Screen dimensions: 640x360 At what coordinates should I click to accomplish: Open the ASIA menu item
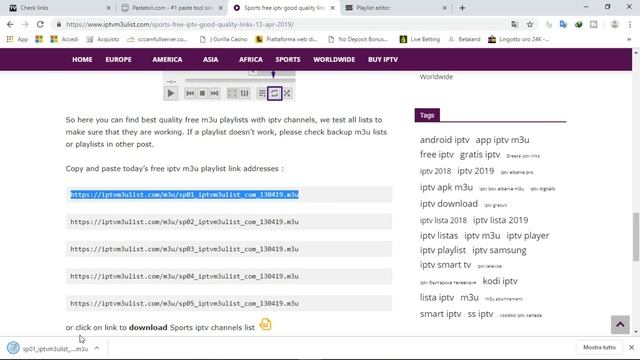[x=211, y=60]
